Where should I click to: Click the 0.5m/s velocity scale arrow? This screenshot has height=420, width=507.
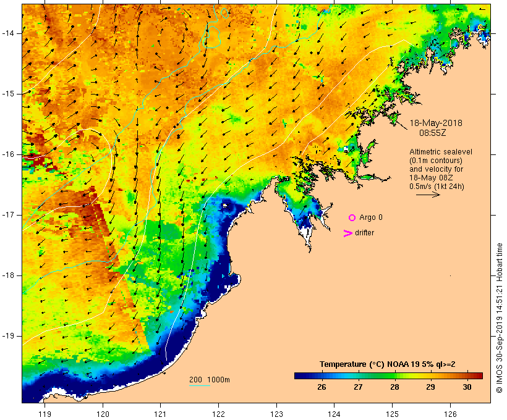[428, 195]
